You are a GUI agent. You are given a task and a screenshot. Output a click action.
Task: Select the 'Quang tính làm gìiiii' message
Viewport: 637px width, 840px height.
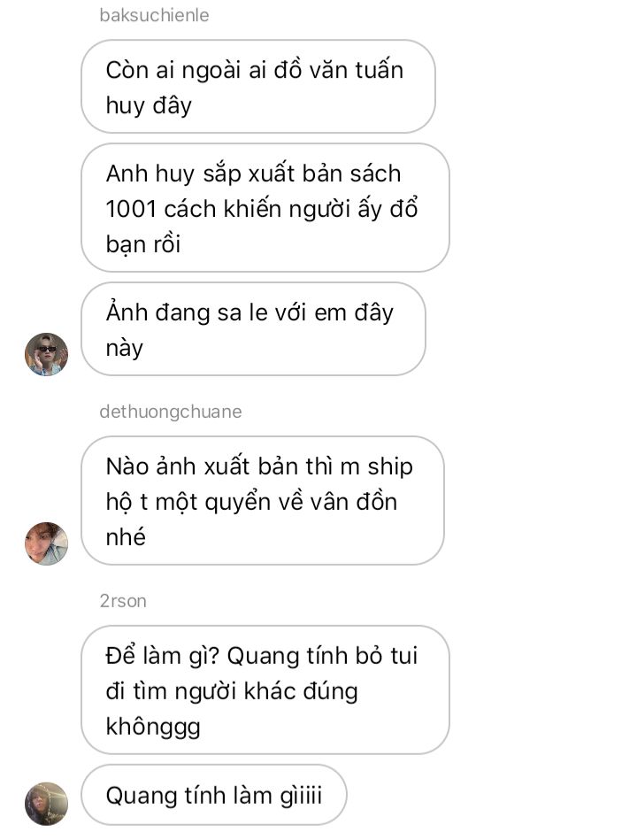(213, 795)
